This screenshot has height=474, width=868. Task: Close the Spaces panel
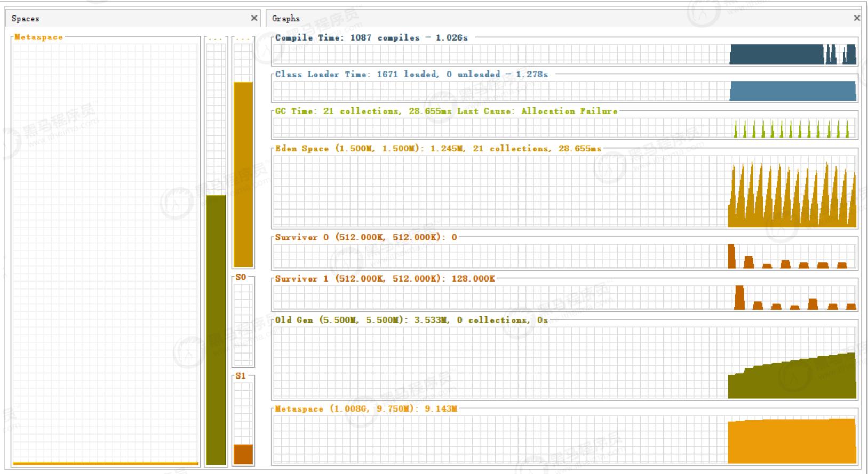point(254,18)
